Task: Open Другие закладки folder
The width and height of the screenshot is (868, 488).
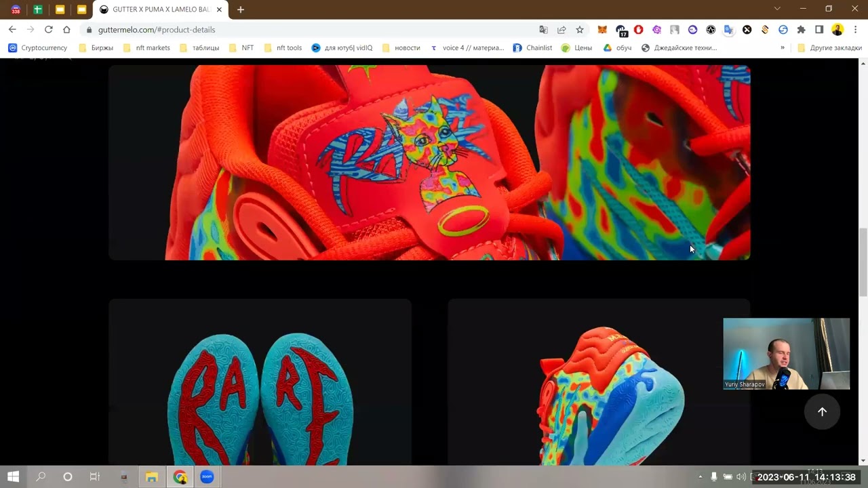Action: [829, 48]
